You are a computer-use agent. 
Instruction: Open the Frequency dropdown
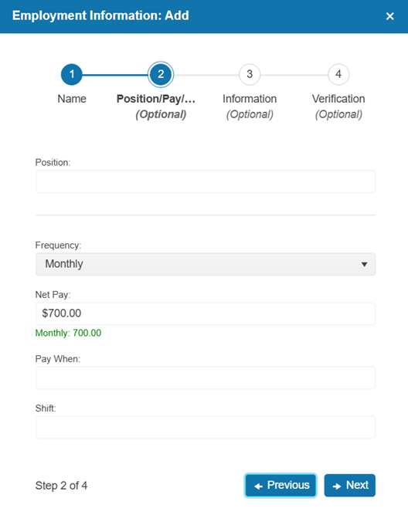206,264
